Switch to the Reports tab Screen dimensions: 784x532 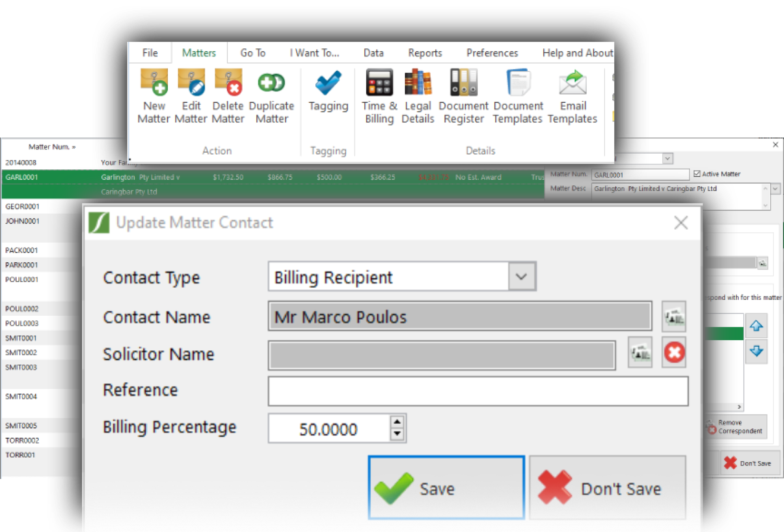pos(425,53)
